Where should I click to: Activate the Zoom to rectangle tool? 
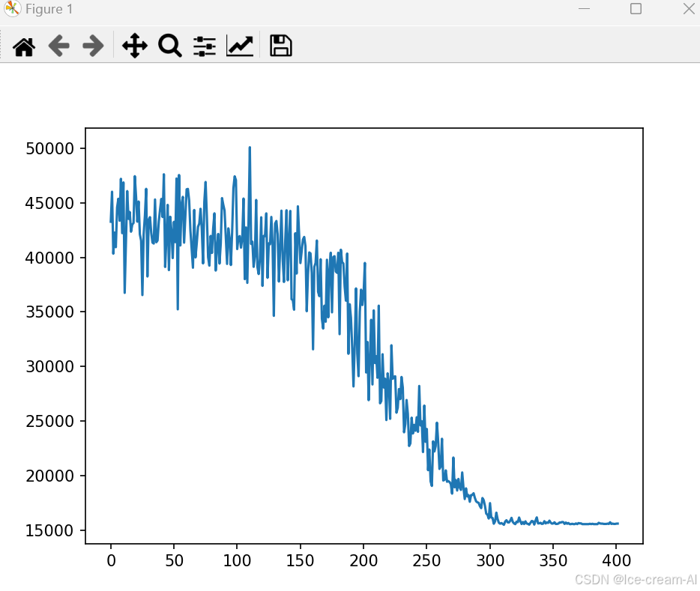(169, 46)
